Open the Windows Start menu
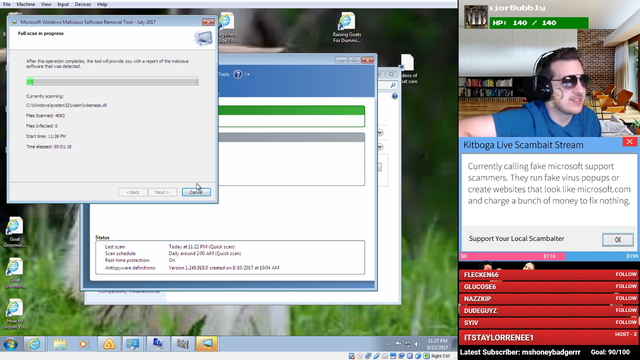Image resolution: width=640 pixels, height=360 pixels. (11, 344)
